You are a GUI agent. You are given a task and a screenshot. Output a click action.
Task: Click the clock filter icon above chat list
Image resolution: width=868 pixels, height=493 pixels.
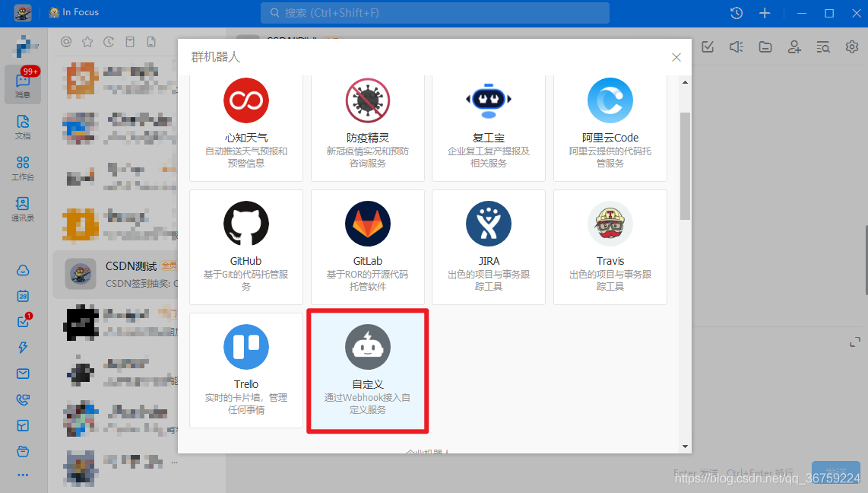109,42
